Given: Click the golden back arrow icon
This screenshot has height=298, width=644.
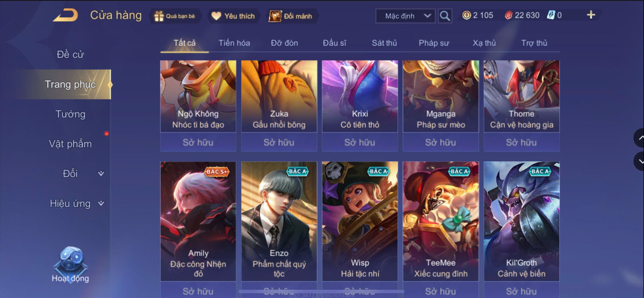Looking at the screenshot, I should pos(66,15).
